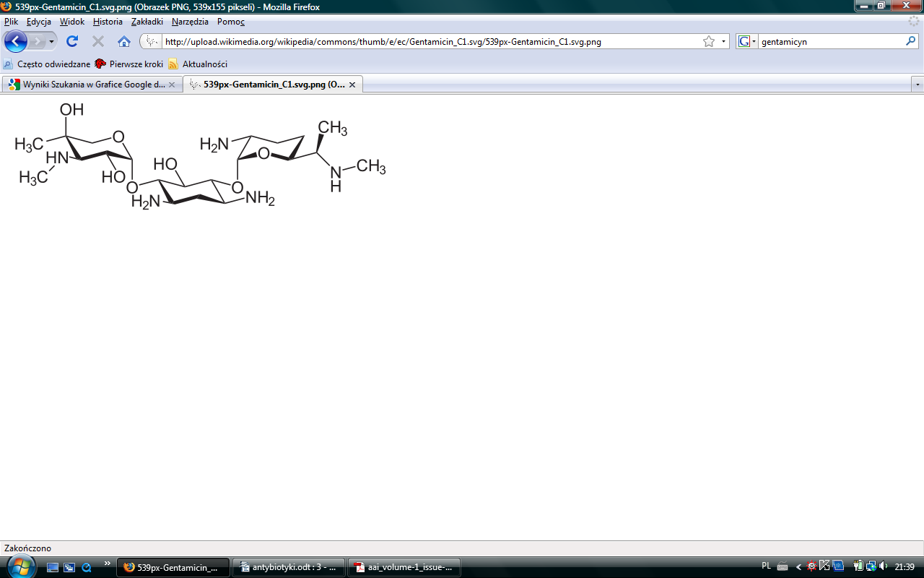Open the Zakładki menu
The width and height of the screenshot is (924, 578).
[147, 22]
